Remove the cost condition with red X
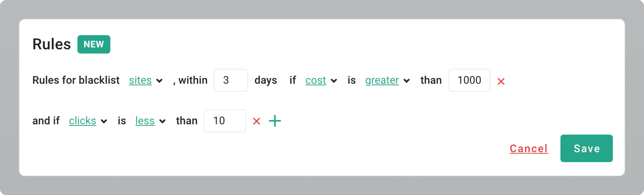The height and width of the screenshot is (195, 644). point(501,81)
